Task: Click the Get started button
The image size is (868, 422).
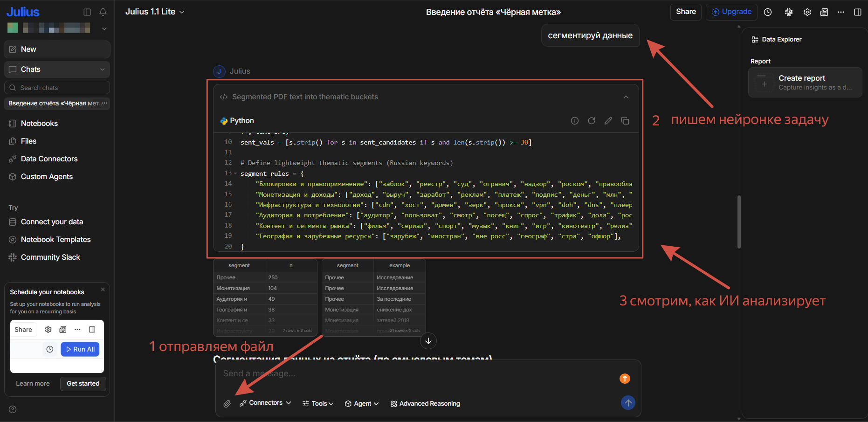Action: (83, 384)
